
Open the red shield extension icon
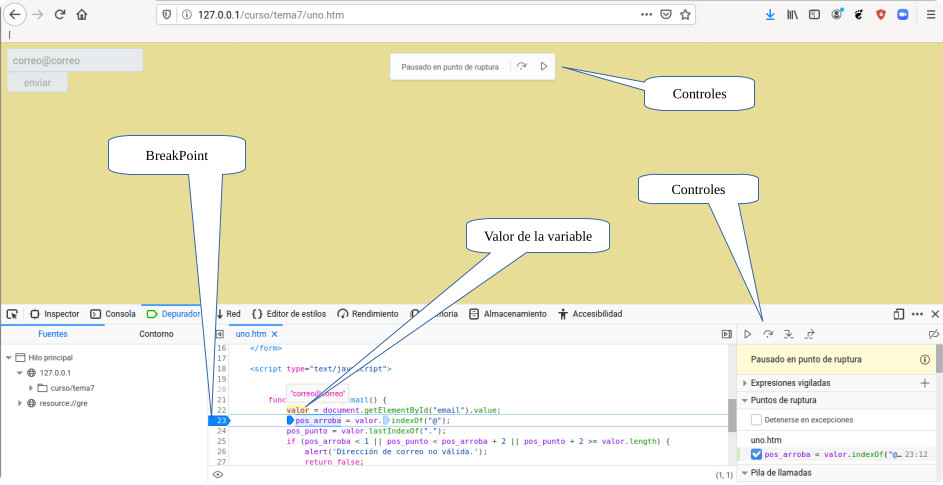881,15
